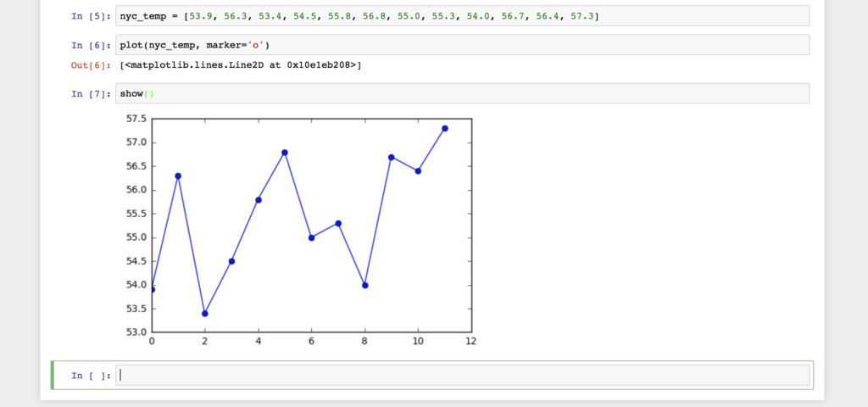Click the show() code cell

click(462, 93)
